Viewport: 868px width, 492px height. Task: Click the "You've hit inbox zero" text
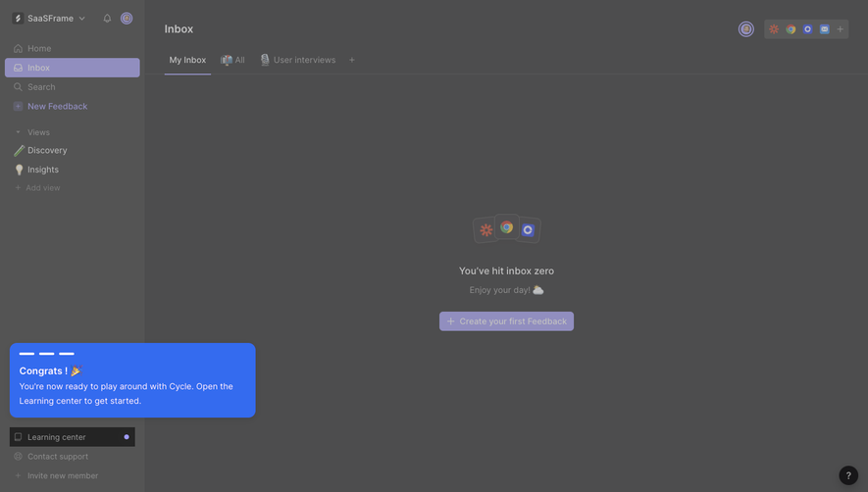tap(506, 271)
